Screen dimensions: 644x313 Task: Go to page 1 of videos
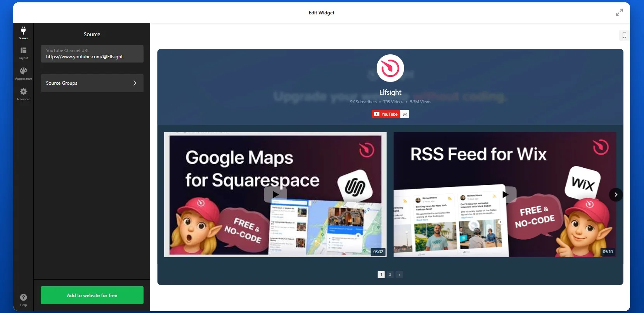coord(381,275)
